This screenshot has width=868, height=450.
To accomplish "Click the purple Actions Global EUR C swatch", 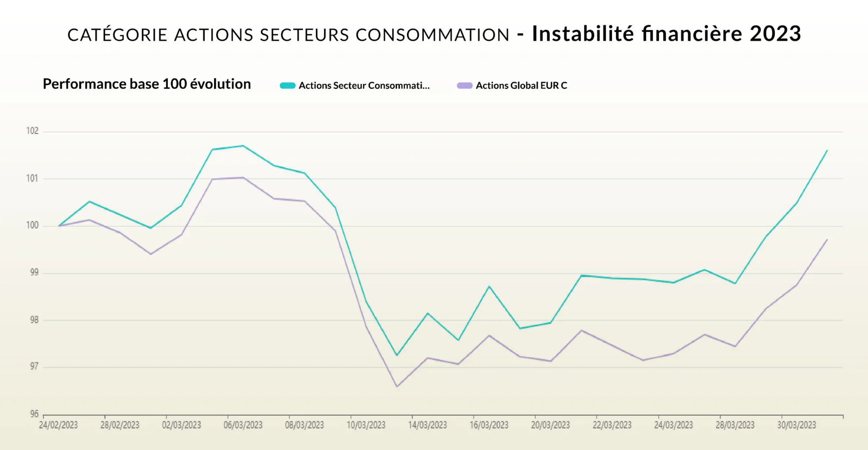I will pos(465,86).
